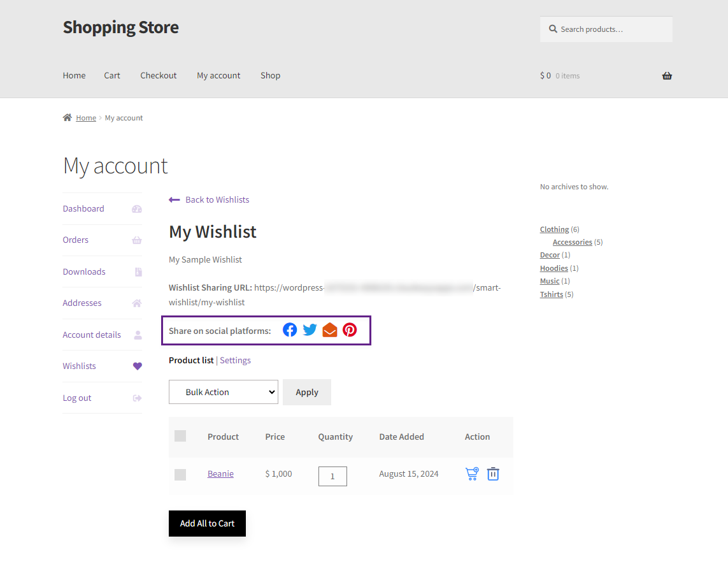The height and width of the screenshot is (564, 728).
Task: Open the Decor category link
Action: tap(550, 255)
